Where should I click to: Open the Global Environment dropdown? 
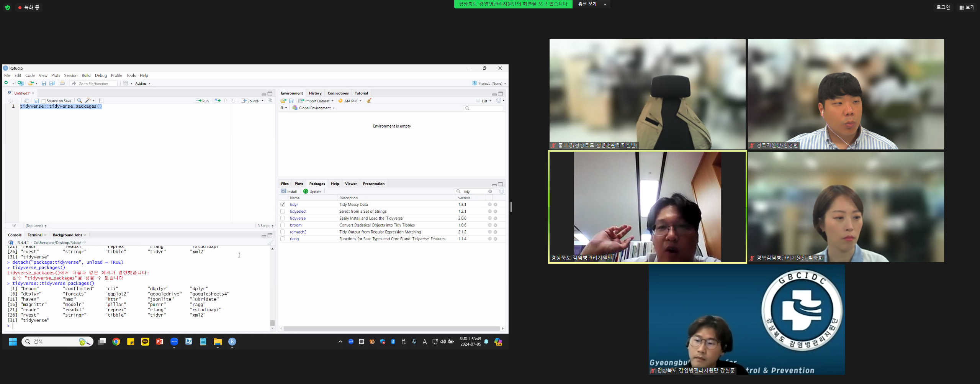tap(314, 108)
